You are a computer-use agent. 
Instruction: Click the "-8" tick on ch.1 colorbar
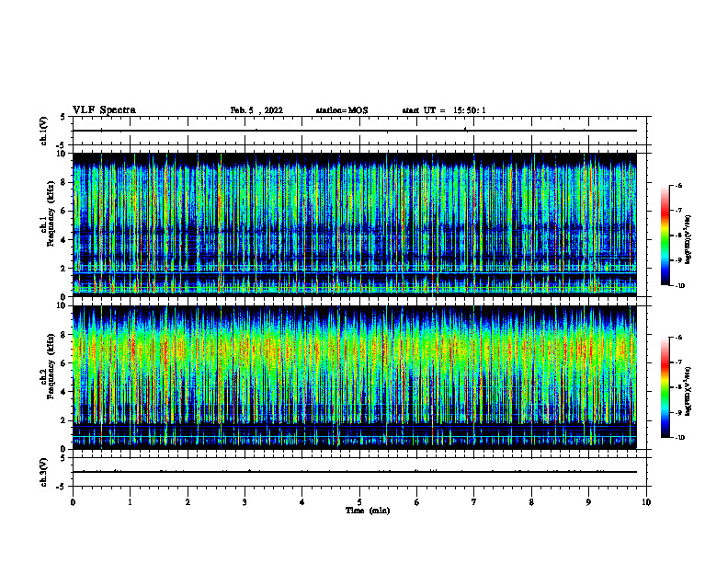pyautogui.click(x=678, y=236)
